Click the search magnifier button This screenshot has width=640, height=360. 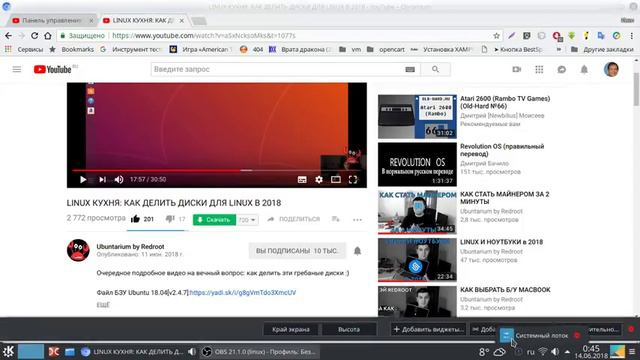point(436,69)
